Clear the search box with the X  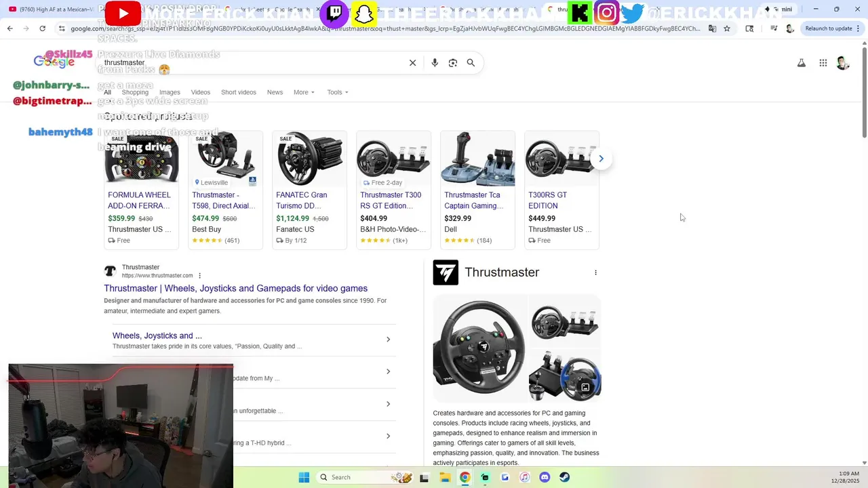[x=412, y=62]
